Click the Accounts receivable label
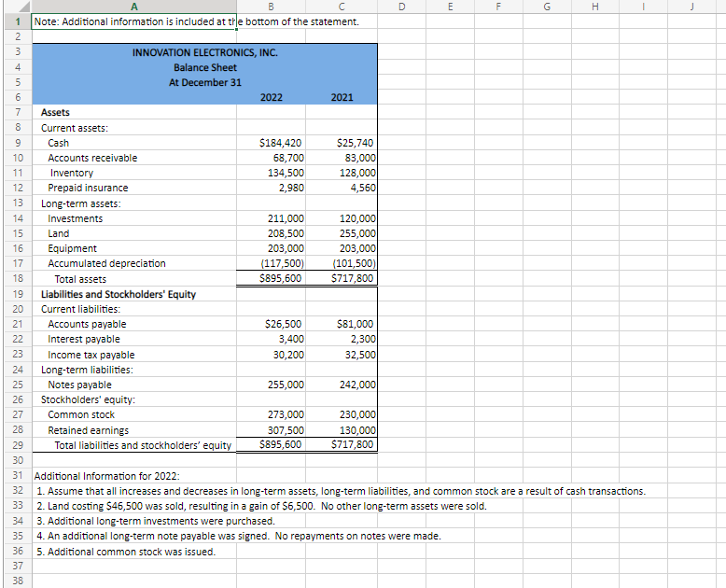Viewport: 726px width, 588px height. pyautogui.click(x=92, y=158)
